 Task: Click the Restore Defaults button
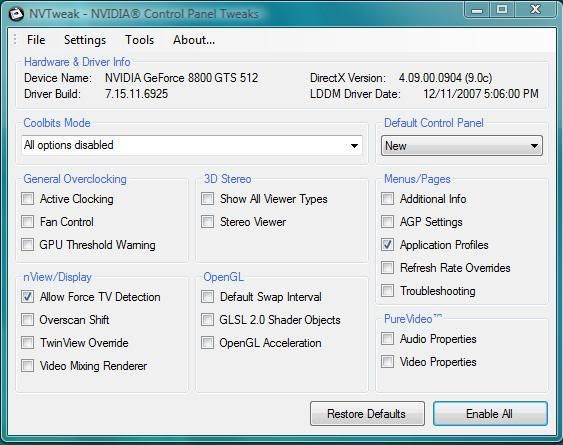click(367, 413)
